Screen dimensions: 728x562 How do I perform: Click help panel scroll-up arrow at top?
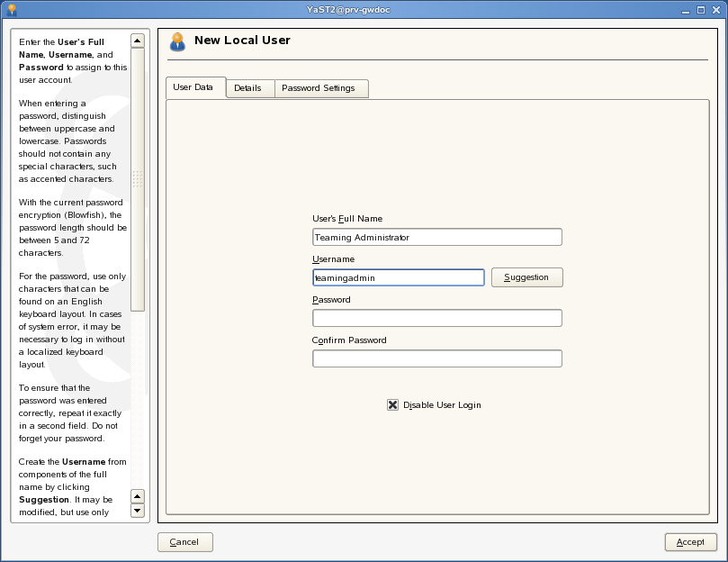(x=138, y=41)
